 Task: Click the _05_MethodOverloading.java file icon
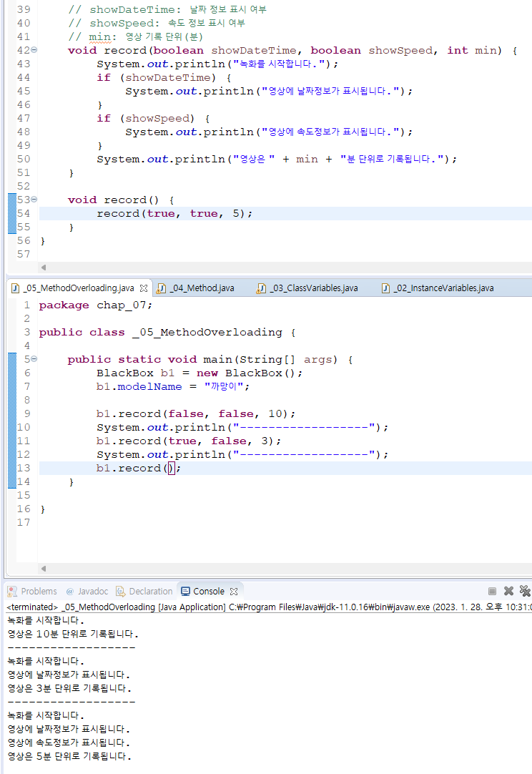click(x=15, y=288)
